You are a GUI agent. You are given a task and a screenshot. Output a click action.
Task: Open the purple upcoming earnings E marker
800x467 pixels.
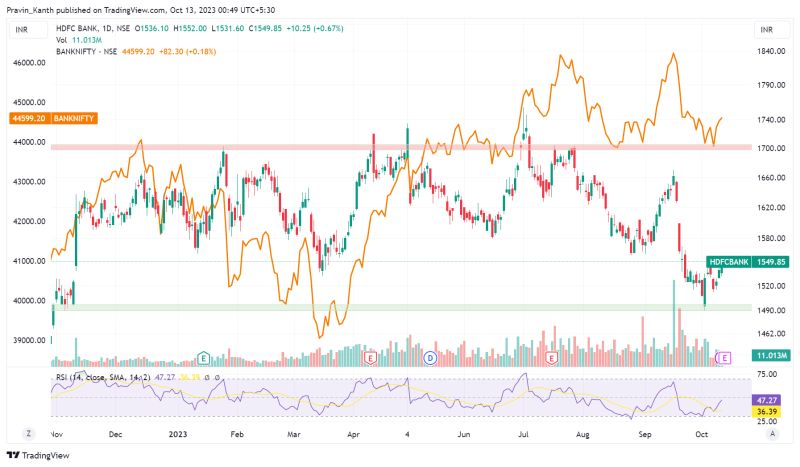point(724,358)
